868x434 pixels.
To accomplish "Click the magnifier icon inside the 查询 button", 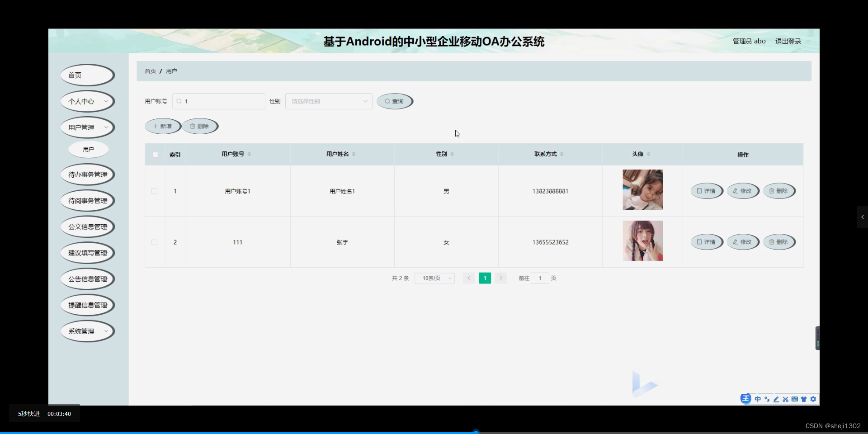I will pyautogui.click(x=387, y=101).
